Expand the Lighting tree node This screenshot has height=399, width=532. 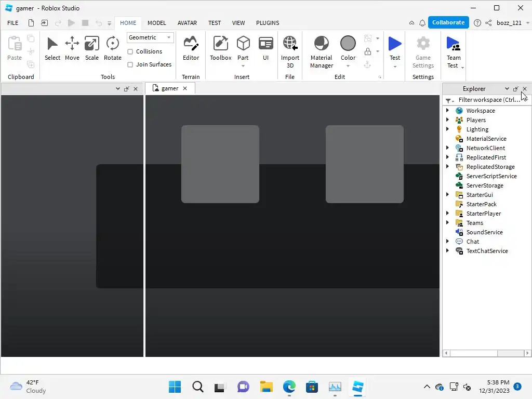coord(447,129)
